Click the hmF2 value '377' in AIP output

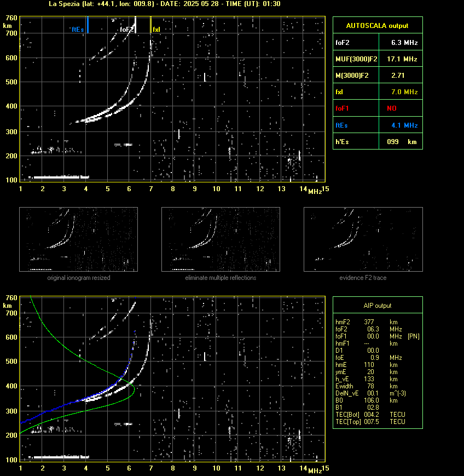[369, 322]
